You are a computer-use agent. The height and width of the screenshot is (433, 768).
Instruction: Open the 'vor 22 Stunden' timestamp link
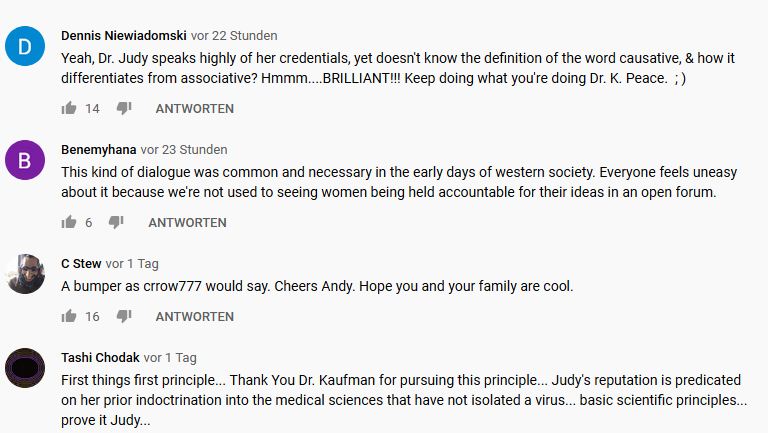coord(234,36)
